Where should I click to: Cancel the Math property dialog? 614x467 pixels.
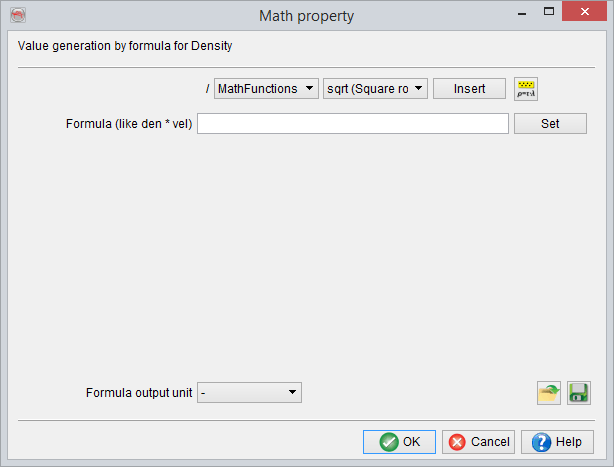(x=479, y=442)
